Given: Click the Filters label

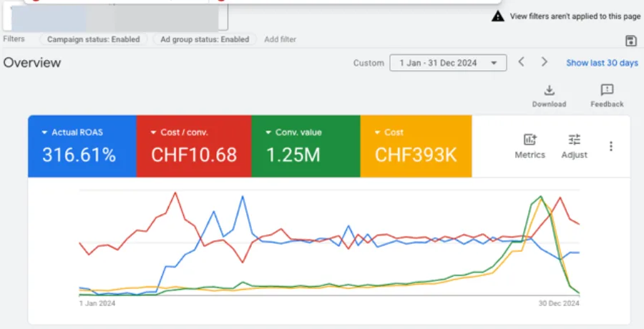Looking at the screenshot, I should point(14,39).
